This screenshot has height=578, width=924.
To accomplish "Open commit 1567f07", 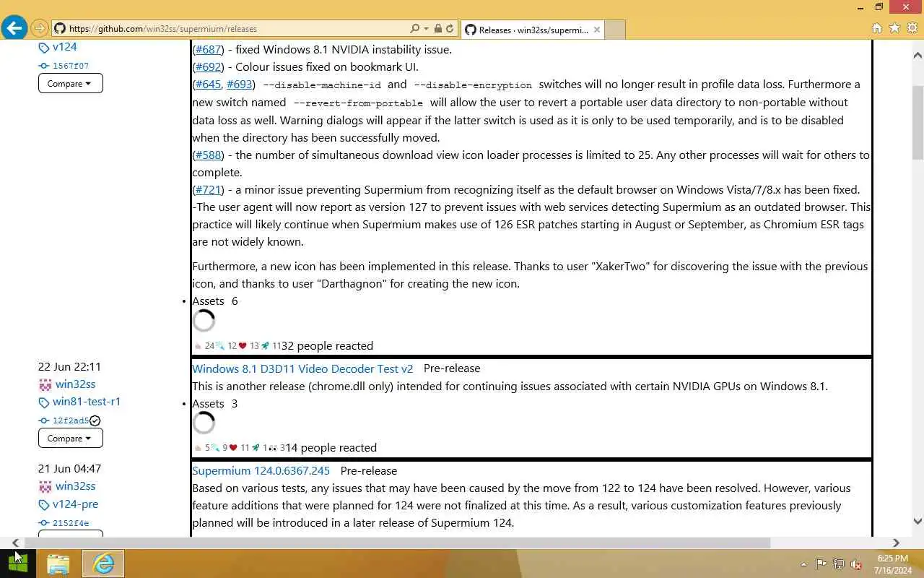I will click(70, 66).
